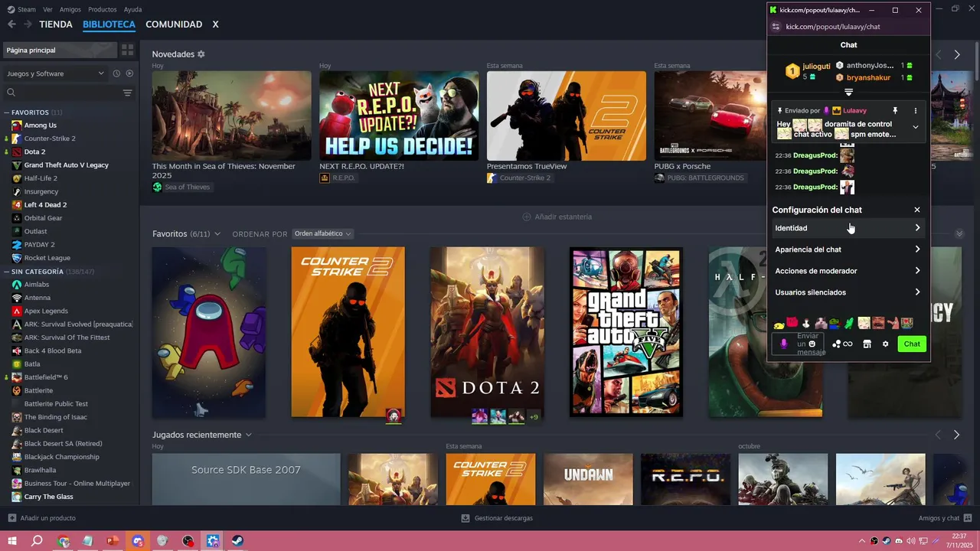This screenshot has height=551, width=980.
Task: Open the Ayuda menu
Action: click(132, 9)
